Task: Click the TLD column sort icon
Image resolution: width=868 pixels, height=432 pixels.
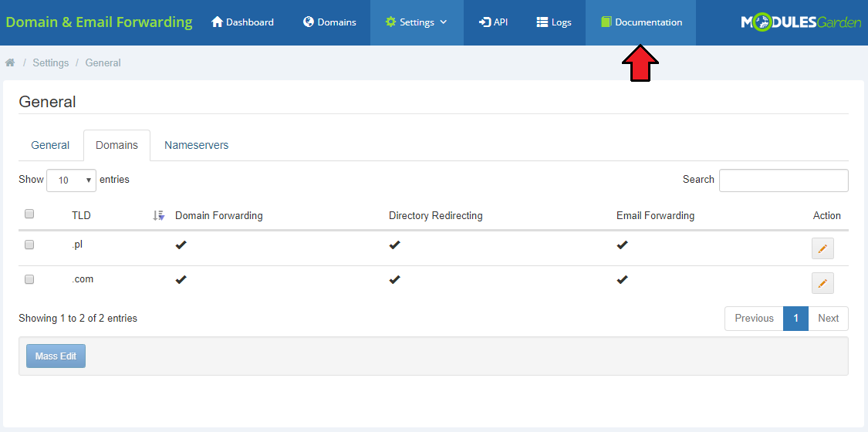Action: (x=158, y=216)
